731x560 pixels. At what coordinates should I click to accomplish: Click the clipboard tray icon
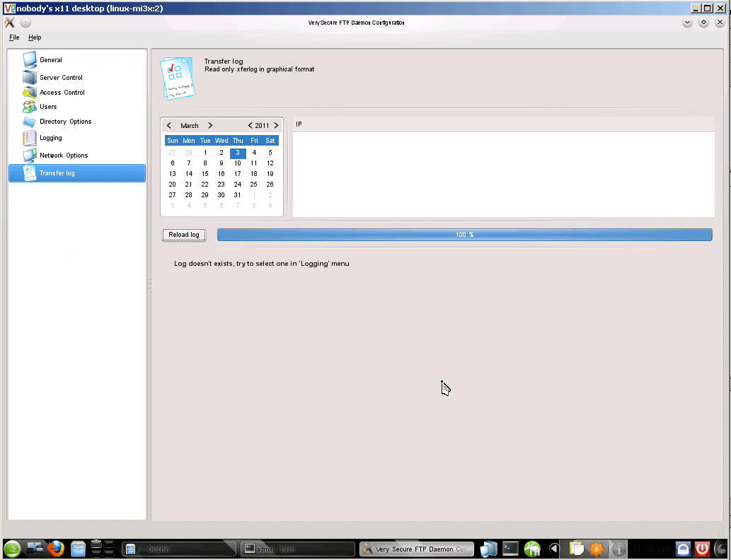[x=576, y=549]
